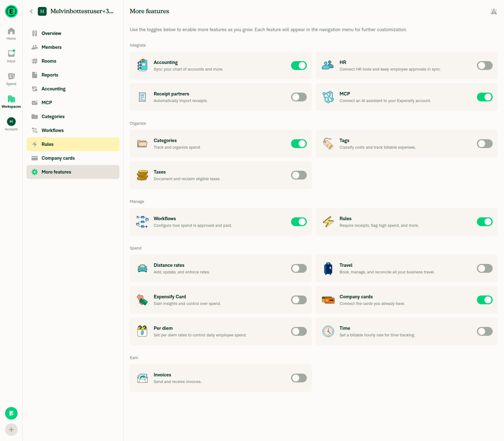Enable the Distance rates toggle
Viewport: 504px width, 441px height.
pos(299,268)
